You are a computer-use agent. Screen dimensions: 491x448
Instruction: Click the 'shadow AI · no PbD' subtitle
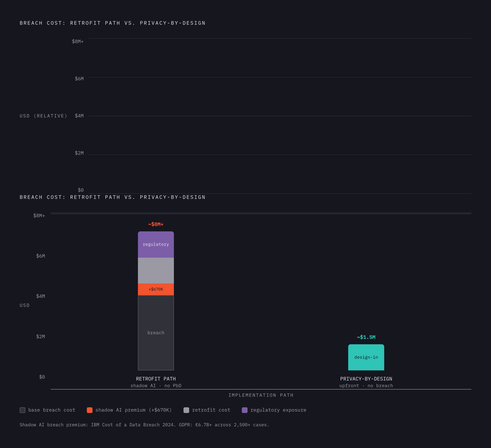coord(156,386)
